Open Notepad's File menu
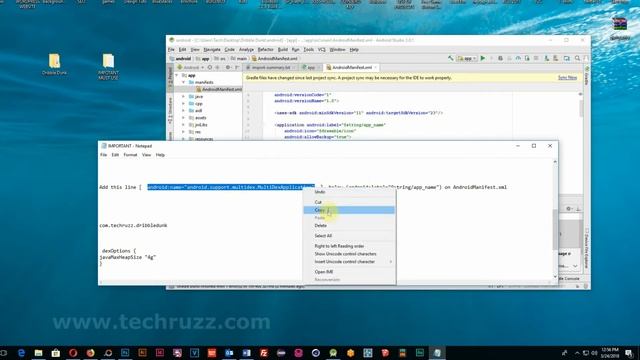This screenshot has height=360, width=640. [x=104, y=155]
